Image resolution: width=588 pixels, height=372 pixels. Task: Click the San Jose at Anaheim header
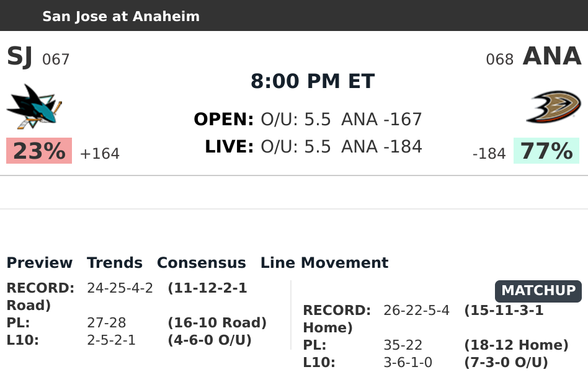click(121, 16)
